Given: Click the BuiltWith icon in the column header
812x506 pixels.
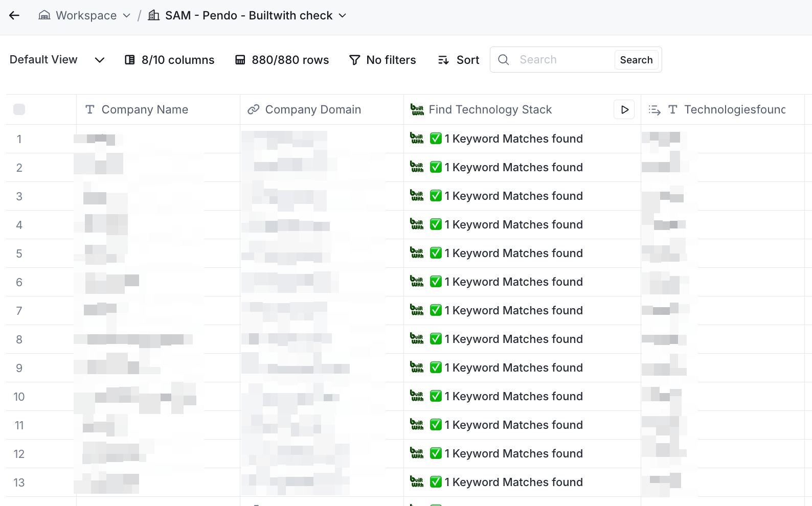Looking at the screenshot, I should [417, 109].
